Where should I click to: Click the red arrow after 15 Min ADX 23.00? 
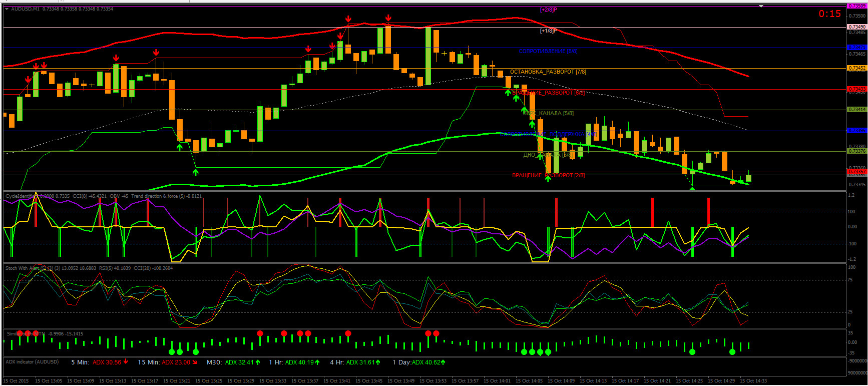coord(195,362)
